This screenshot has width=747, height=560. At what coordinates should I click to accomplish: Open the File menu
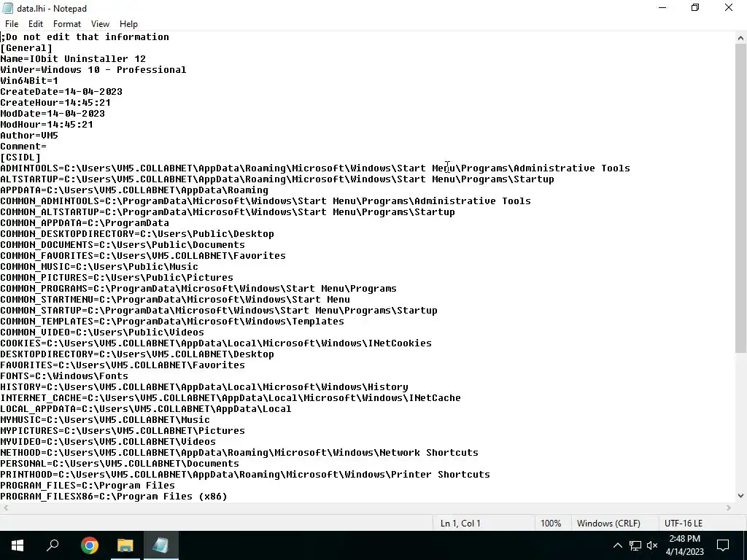(x=12, y=24)
